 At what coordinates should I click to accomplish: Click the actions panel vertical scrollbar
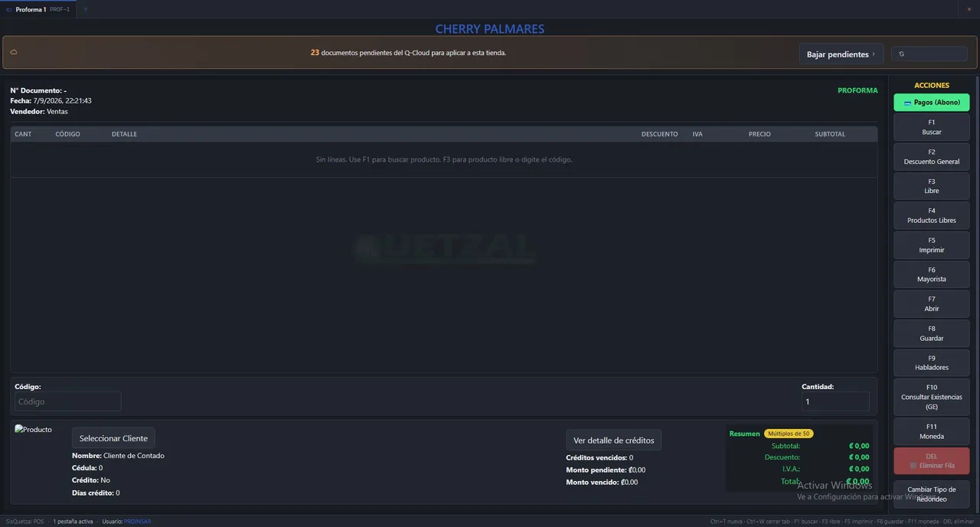(x=976, y=291)
